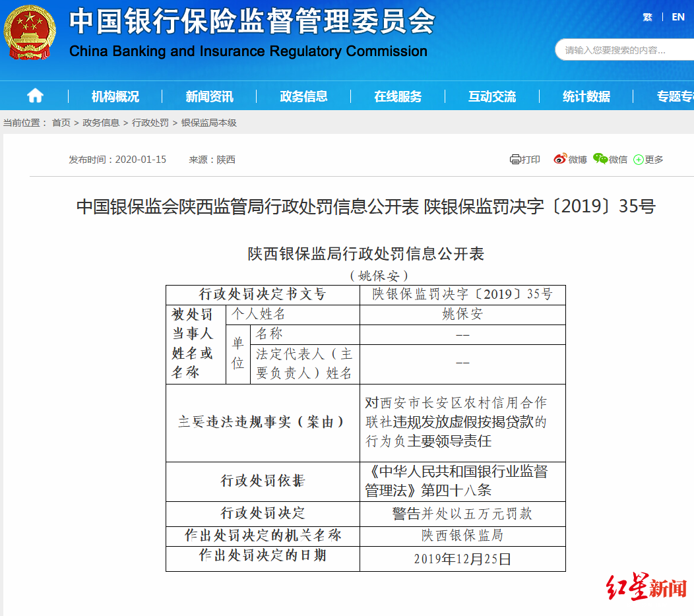Click the 名称 label cell
Viewport: 694px width, 616px height.
[305, 334]
